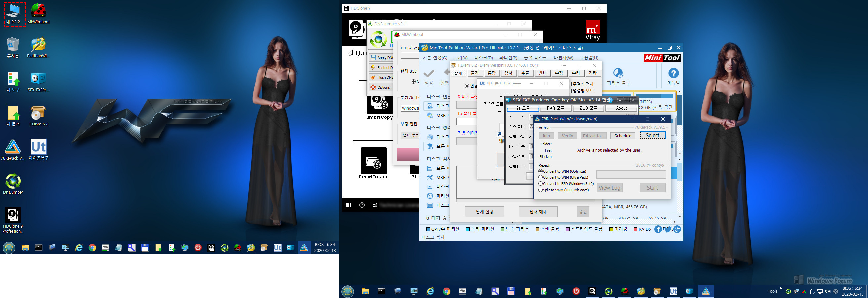Open 파티션 복구 in MiniTool toolbar

[618, 77]
